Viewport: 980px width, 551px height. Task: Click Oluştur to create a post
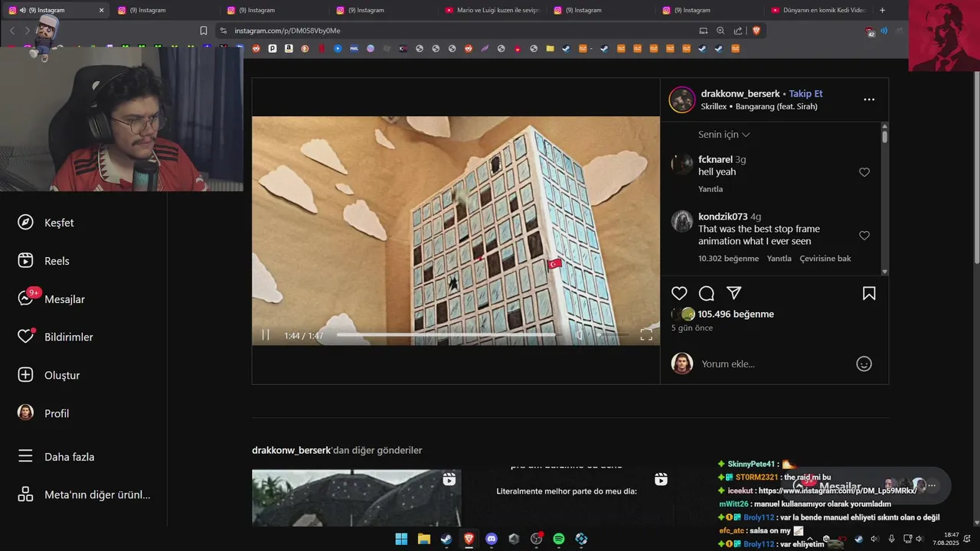point(49,375)
